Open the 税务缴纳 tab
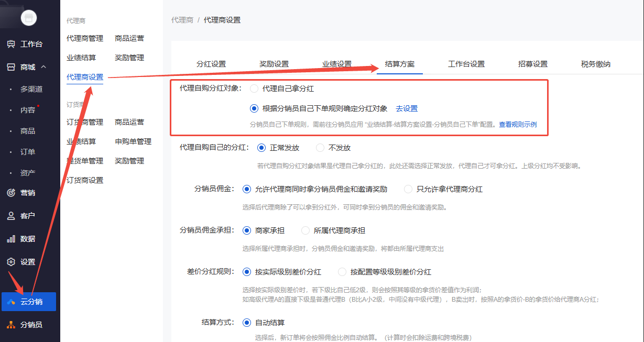The height and width of the screenshot is (342, 644). tap(596, 64)
